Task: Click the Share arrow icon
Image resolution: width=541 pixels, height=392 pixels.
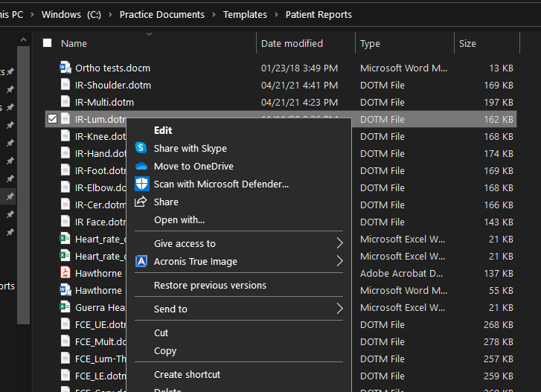Action: [141, 202]
